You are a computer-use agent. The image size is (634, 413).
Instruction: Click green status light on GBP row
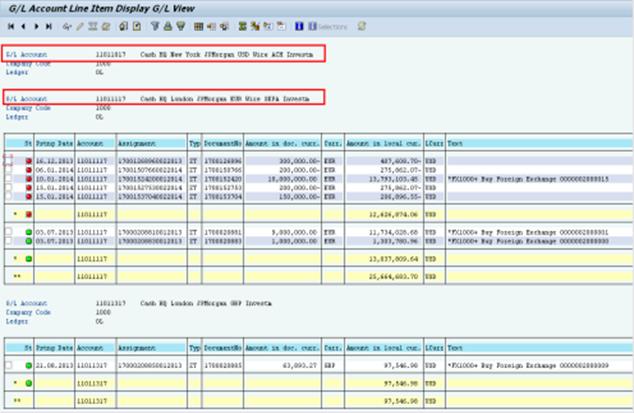pyautogui.click(x=29, y=365)
